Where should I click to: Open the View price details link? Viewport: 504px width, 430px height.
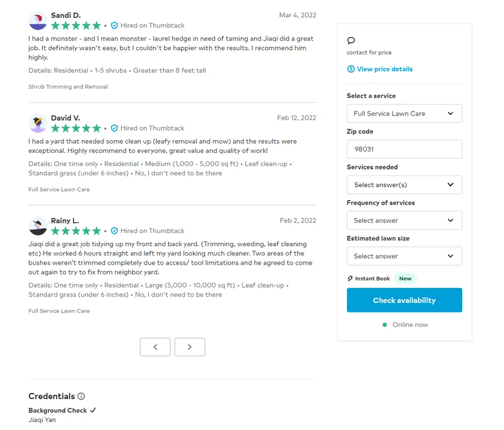coord(385,69)
